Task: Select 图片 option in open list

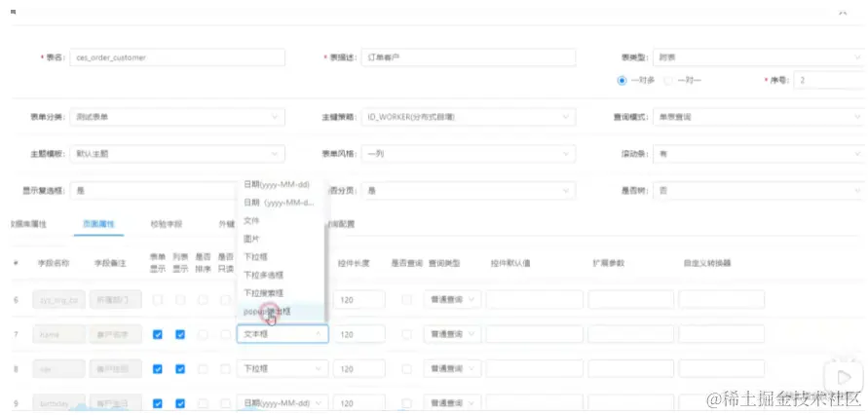Action: pyautogui.click(x=281, y=239)
